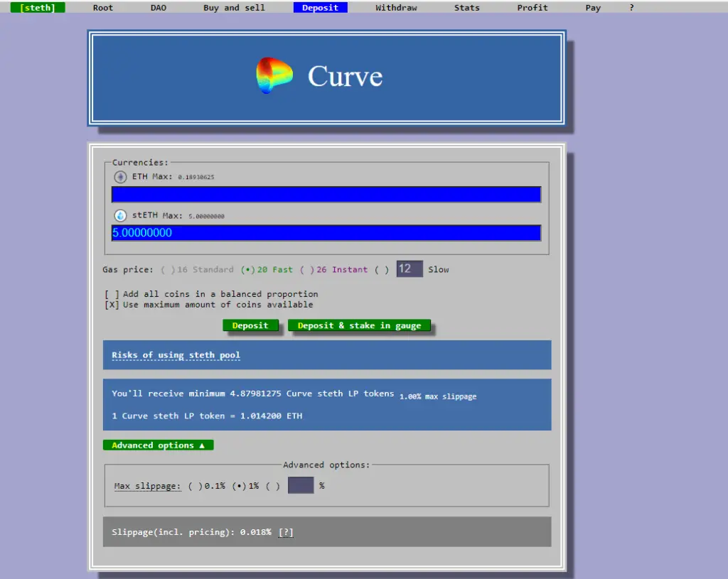Open the DAO menu item
Image resolution: width=728 pixels, height=579 pixels.
[x=159, y=7]
